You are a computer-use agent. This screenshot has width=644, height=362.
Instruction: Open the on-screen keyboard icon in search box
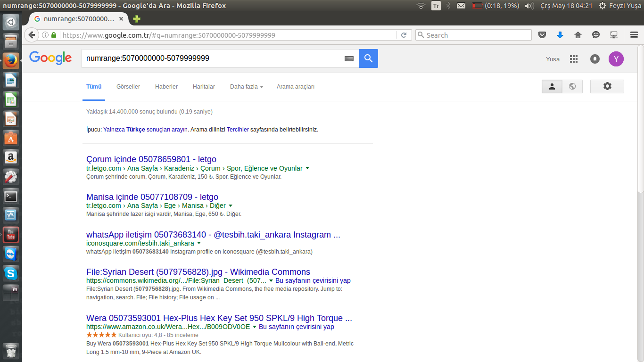pos(349,58)
